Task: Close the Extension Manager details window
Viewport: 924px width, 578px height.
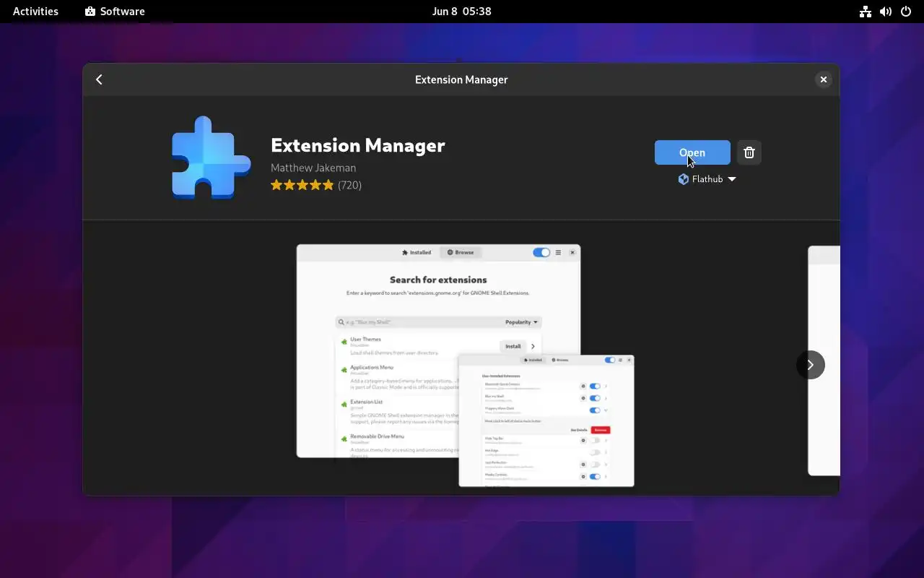Action: click(824, 79)
